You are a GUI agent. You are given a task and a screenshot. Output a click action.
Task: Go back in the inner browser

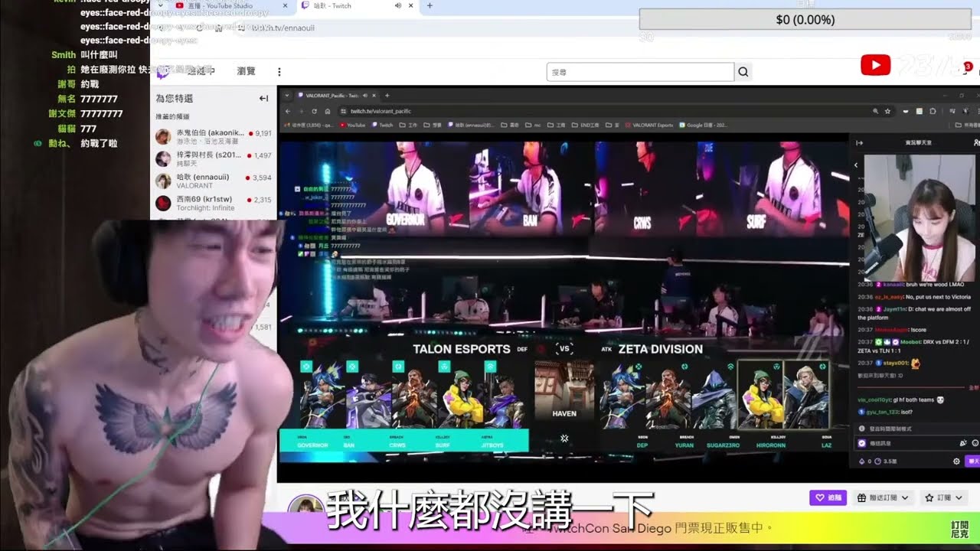pyautogui.click(x=287, y=111)
